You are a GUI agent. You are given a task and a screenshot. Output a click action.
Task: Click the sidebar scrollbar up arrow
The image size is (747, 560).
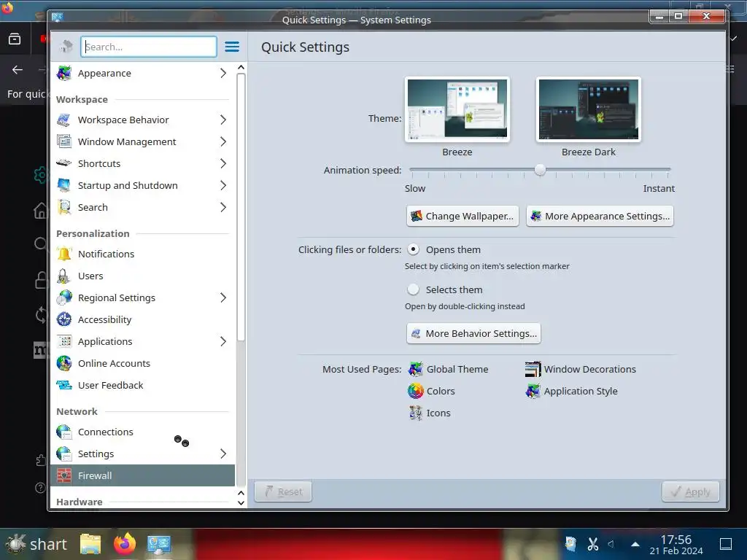tap(241, 68)
